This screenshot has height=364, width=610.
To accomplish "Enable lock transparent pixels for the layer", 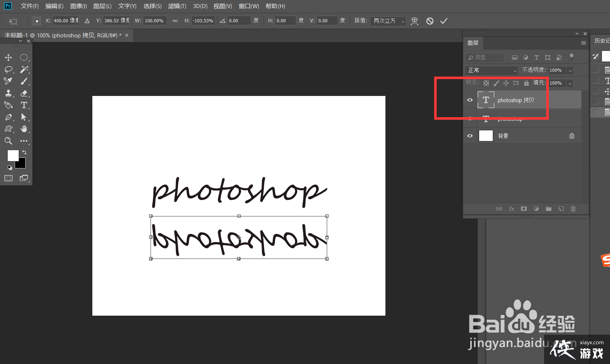I will coord(486,83).
